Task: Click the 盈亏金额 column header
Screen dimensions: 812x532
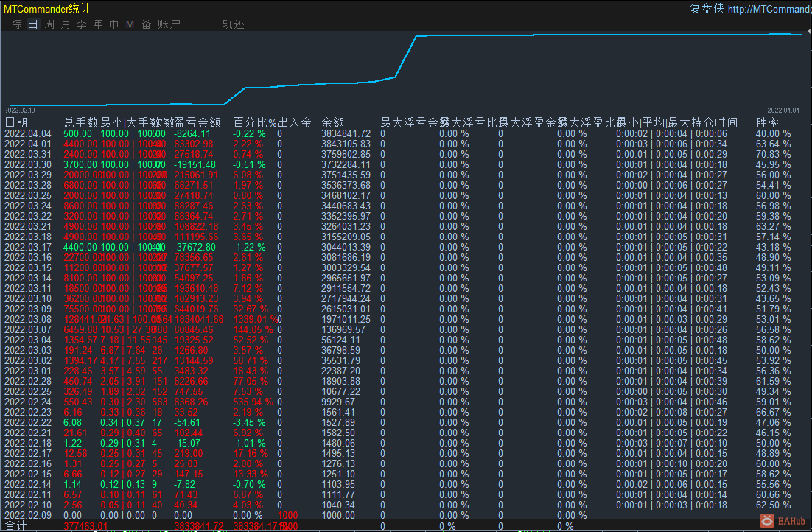Action: 197,123
